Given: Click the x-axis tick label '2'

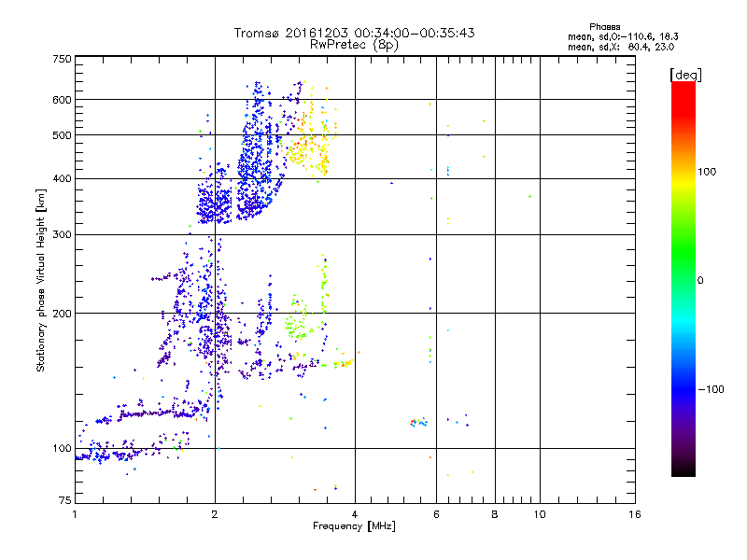Looking at the screenshot, I should coord(215,514).
